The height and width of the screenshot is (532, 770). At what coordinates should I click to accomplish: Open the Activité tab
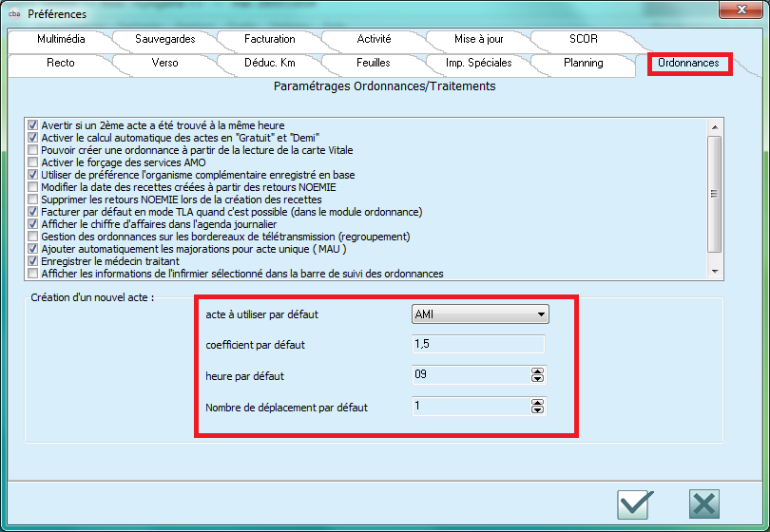click(x=374, y=39)
